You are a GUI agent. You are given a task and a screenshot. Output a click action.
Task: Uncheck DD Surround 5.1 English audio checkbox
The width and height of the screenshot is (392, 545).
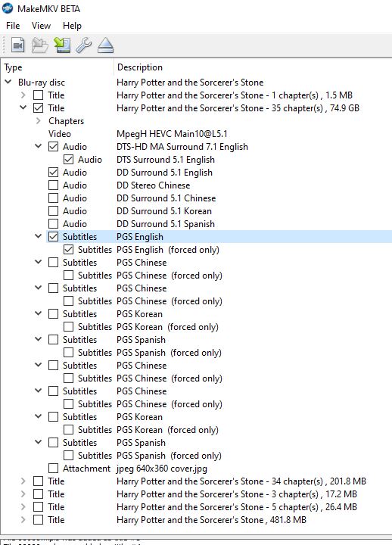(x=53, y=173)
